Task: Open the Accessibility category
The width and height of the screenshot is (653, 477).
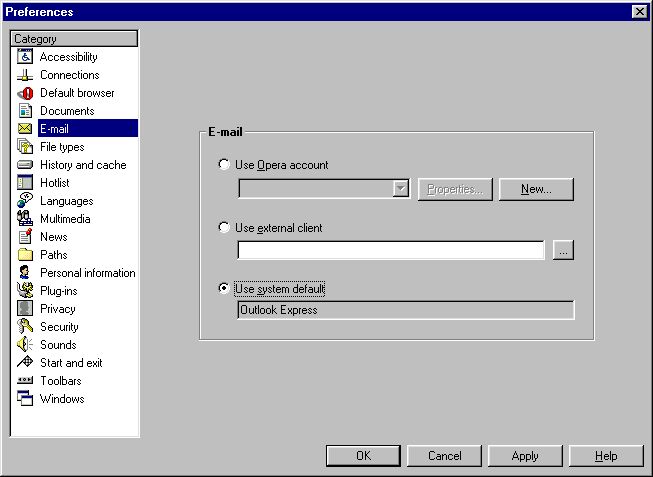Action: point(69,57)
